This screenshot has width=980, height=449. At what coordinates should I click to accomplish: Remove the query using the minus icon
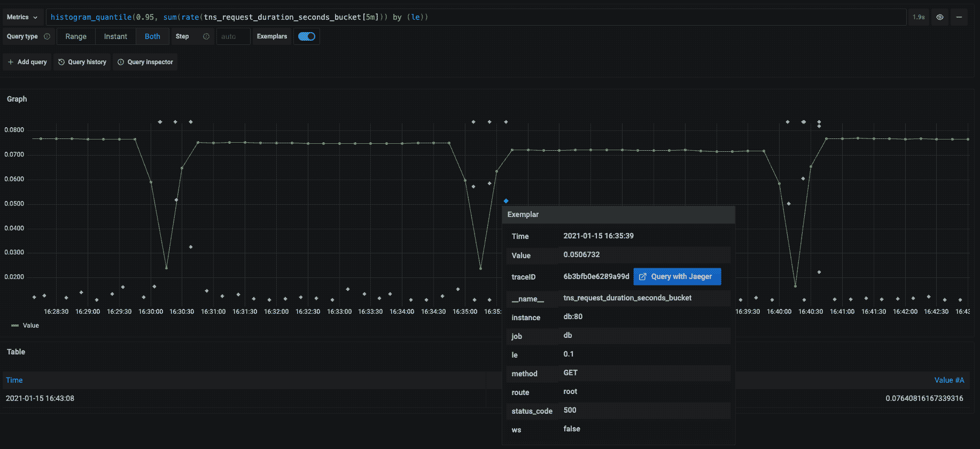coord(959,17)
